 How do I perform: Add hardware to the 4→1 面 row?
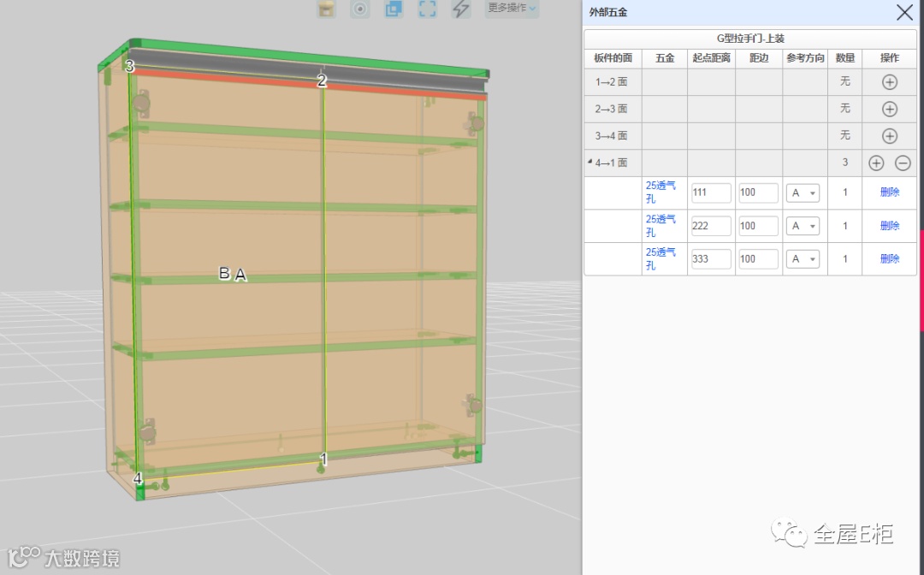click(x=876, y=163)
